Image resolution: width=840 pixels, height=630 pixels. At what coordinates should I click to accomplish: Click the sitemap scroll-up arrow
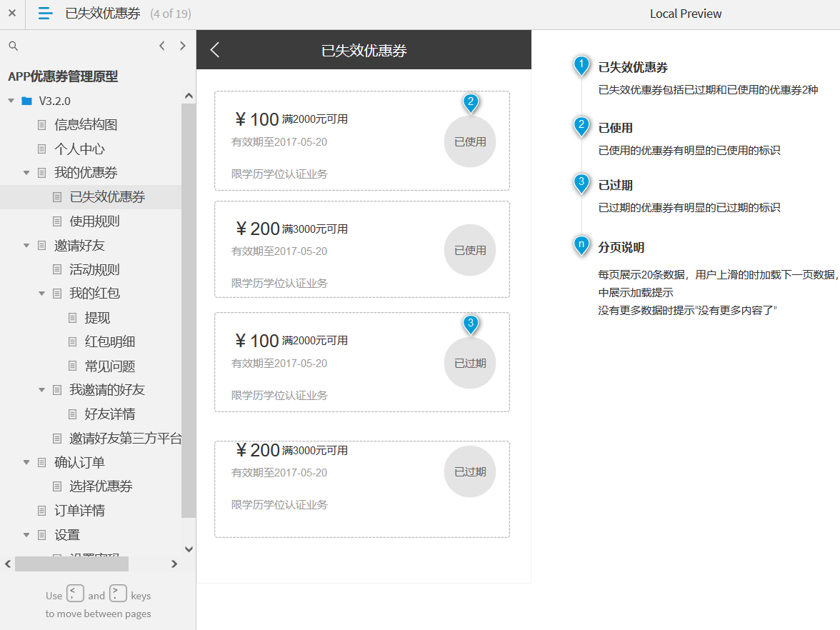click(x=189, y=96)
